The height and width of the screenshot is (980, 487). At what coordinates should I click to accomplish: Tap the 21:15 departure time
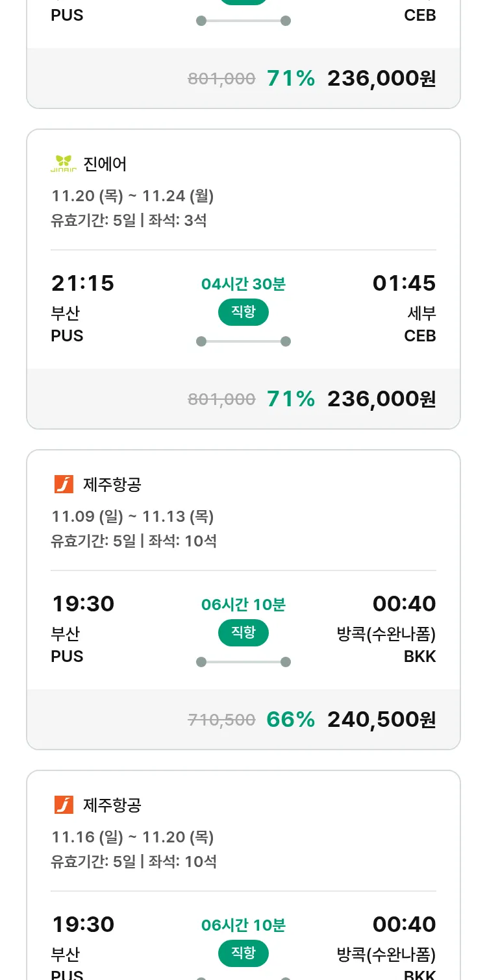(82, 284)
